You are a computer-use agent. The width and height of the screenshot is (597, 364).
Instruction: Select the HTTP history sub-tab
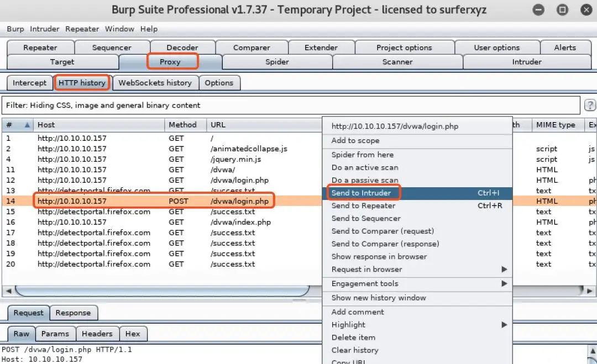click(82, 82)
